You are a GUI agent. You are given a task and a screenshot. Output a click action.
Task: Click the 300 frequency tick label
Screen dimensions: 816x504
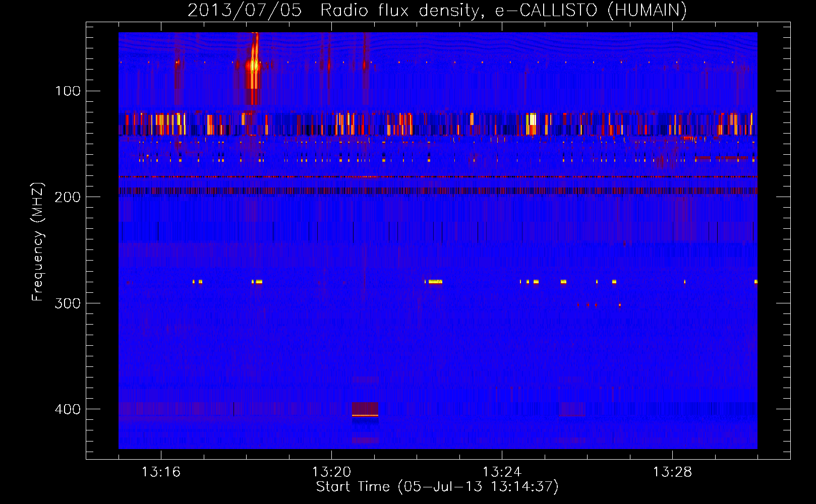click(68, 303)
